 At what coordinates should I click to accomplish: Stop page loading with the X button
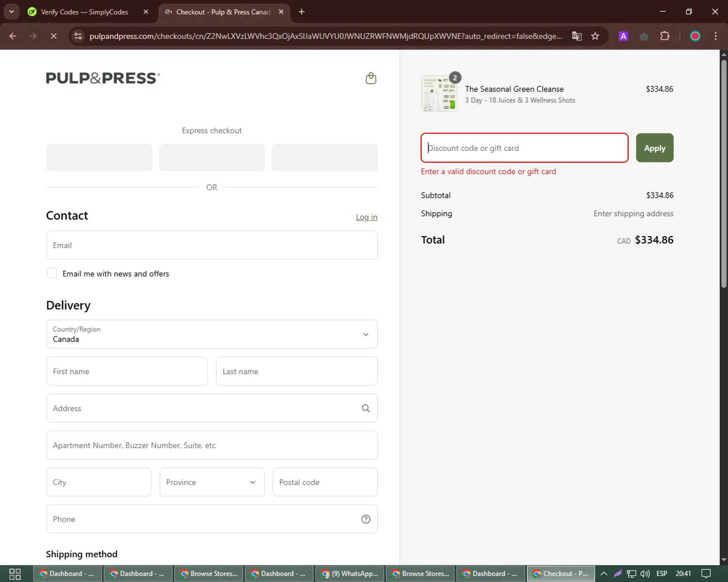pos(53,36)
